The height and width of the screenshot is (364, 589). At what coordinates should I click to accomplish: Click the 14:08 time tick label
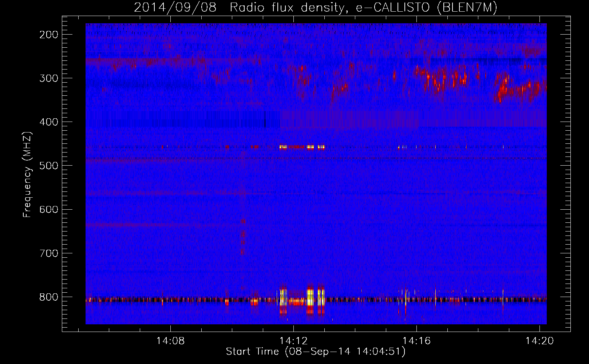170,341
